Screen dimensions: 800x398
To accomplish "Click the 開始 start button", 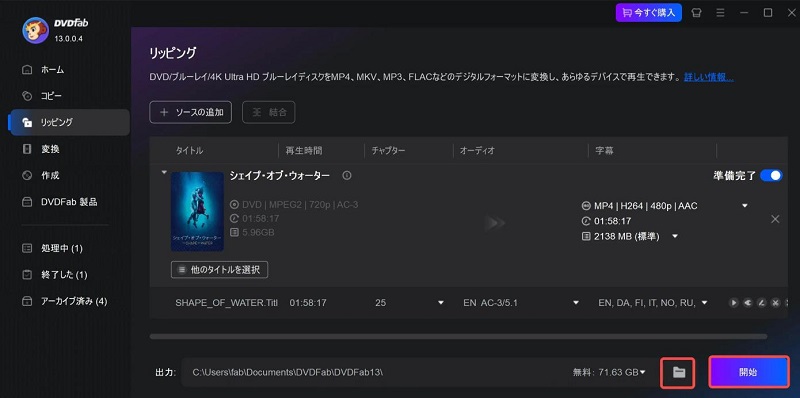I will [x=748, y=372].
